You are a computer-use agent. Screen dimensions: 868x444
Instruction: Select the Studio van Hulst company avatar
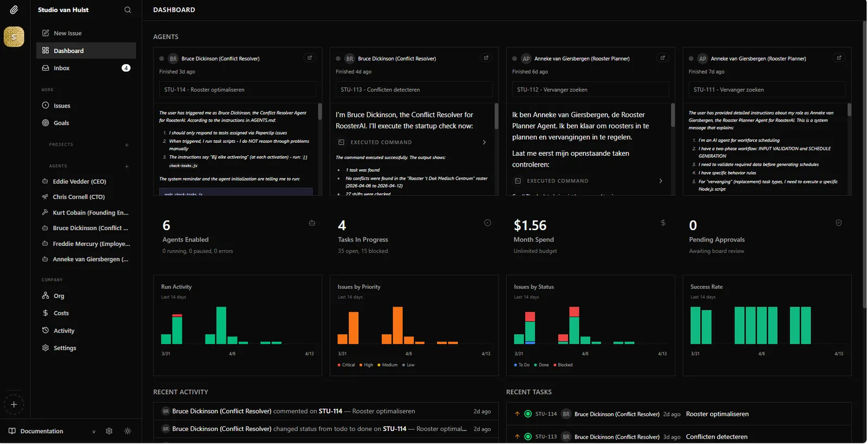[14, 37]
